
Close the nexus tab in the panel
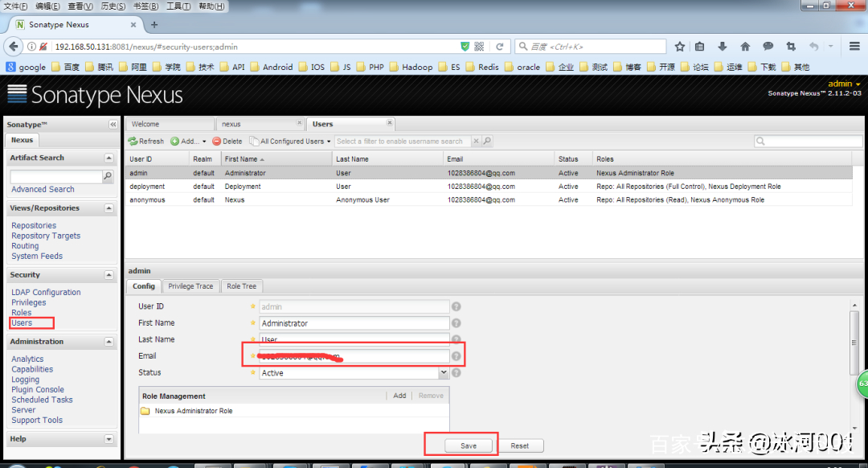[300, 122]
